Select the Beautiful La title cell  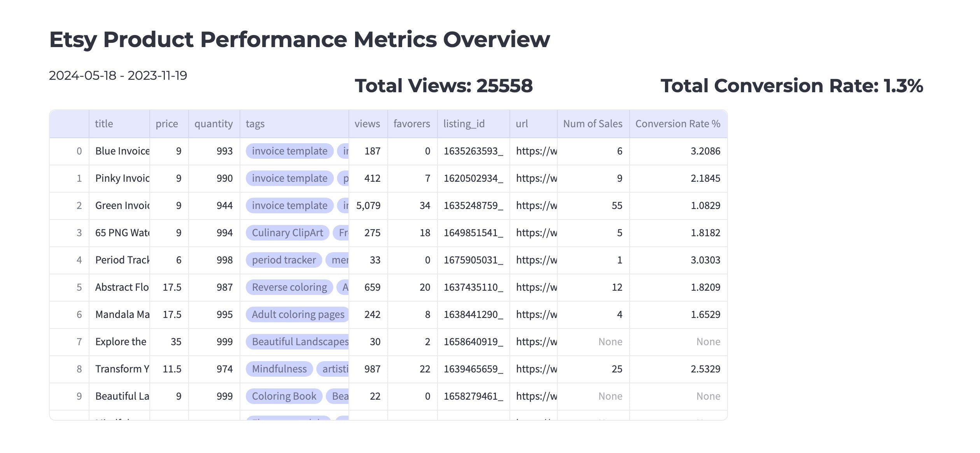(x=119, y=397)
